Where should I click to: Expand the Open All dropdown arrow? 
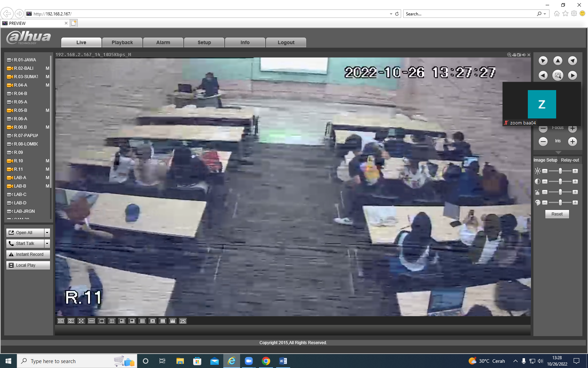pos(47,232)
